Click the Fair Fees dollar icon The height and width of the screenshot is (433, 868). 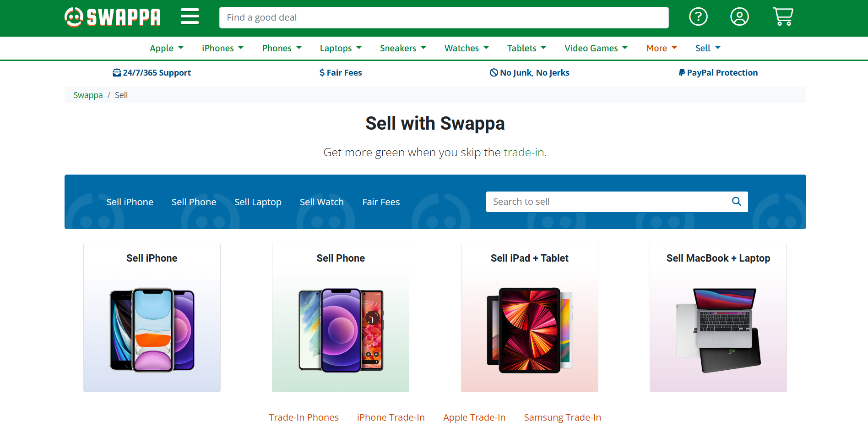(x=322, y=72)
